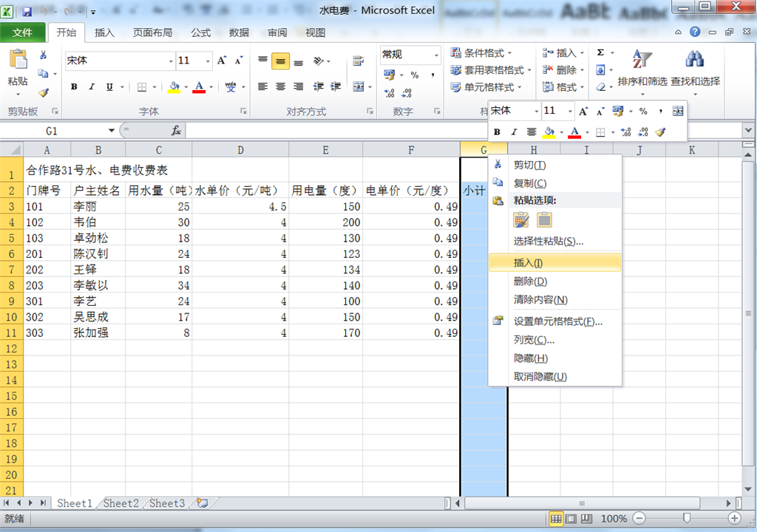Screen dimensions: 757x532
Task: Click the increase font size icon in ribbon
Action: point(222,61)
